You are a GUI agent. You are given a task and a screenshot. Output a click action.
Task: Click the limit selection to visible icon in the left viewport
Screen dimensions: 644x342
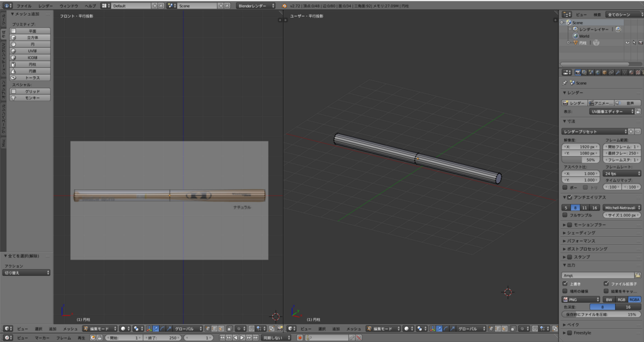pyautogui.click(x=229, y=329)
